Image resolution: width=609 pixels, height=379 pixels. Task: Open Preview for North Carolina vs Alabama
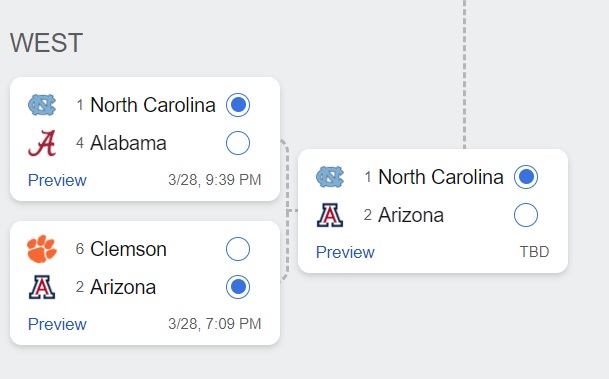point(57,180)
